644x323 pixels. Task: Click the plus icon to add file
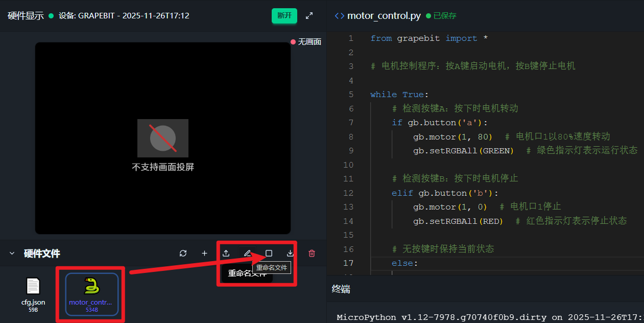coord(204,253)
